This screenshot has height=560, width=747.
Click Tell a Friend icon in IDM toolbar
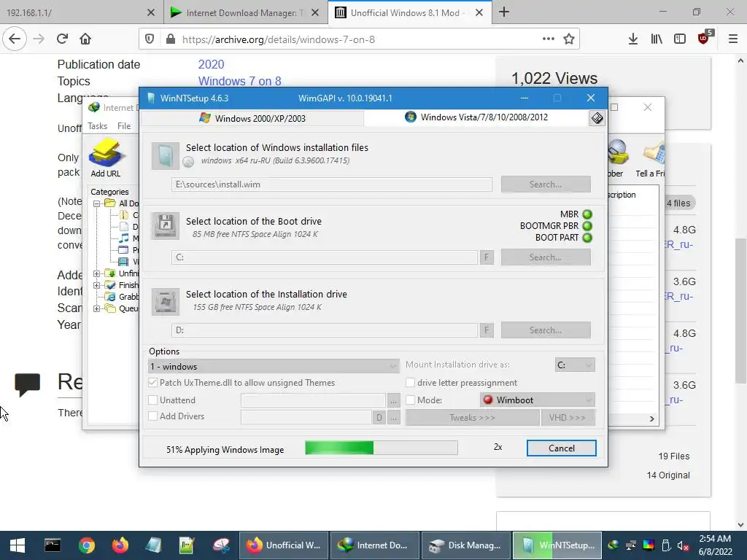tap(650, 160)
